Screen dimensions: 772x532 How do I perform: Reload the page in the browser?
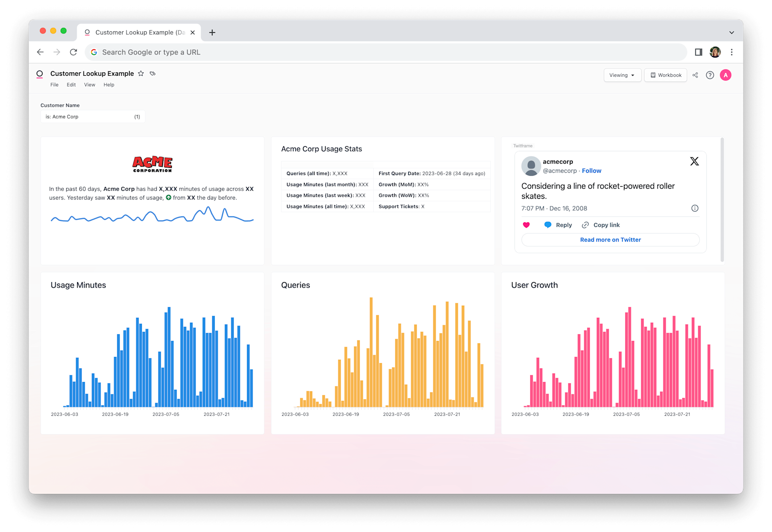tap(73, 52)
